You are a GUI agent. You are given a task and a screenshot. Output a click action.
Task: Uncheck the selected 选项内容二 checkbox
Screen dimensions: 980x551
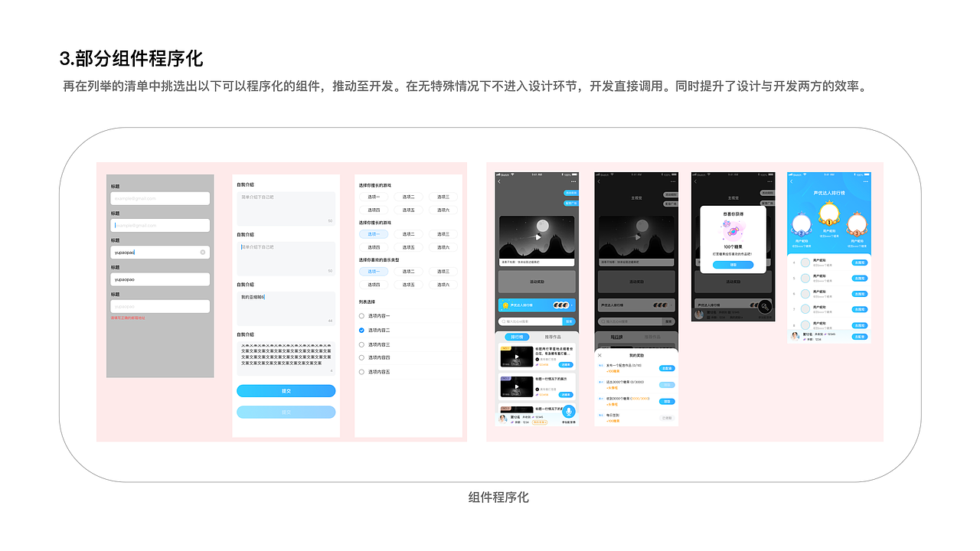tap(361, 330)
